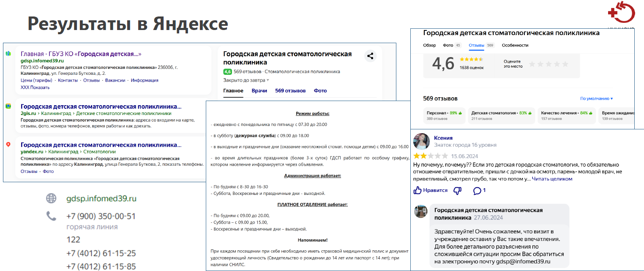This screenshot has height=271, width=644.
Task: Filter reviews by the 'Время ожидания' chip
Action: tap(617, 115)
